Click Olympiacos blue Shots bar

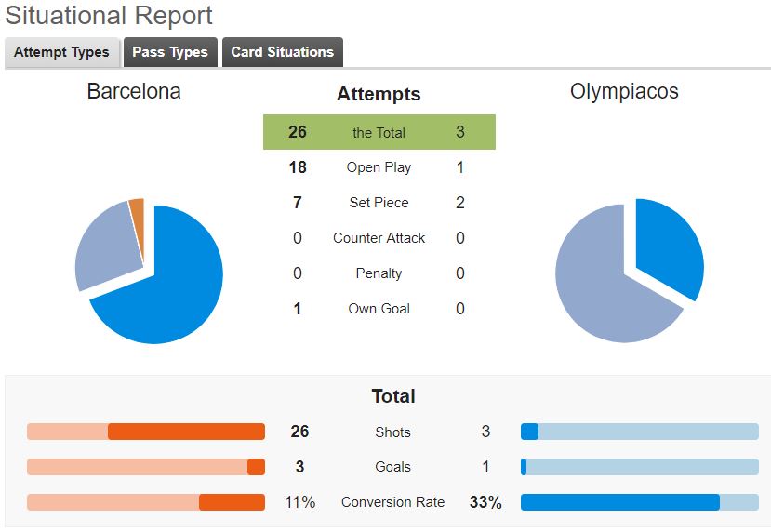coord(529,432)
